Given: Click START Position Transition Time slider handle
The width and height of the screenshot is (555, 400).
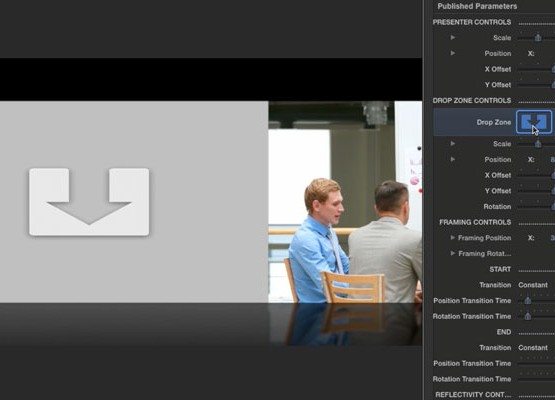Looking at the screenshot, I should tap(528, 301).
